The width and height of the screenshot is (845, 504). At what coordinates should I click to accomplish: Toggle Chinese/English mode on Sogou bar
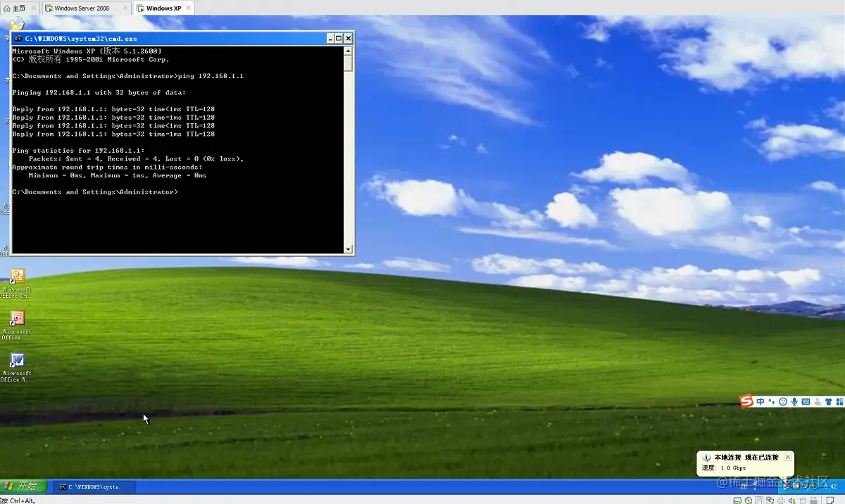tap(760, 401)
